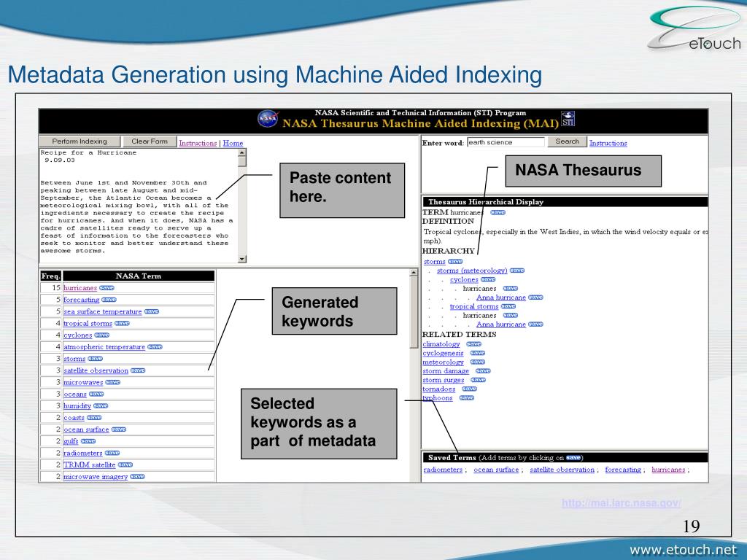Screen dimensions: 747x560
Task: Click the content text area scroll-up arrow
Action: point(242,153)
